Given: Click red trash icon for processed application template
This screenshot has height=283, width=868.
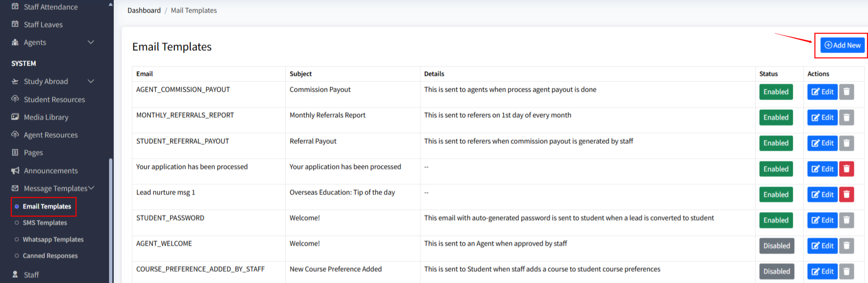Looking at the screenshot, I should [847, 169].
